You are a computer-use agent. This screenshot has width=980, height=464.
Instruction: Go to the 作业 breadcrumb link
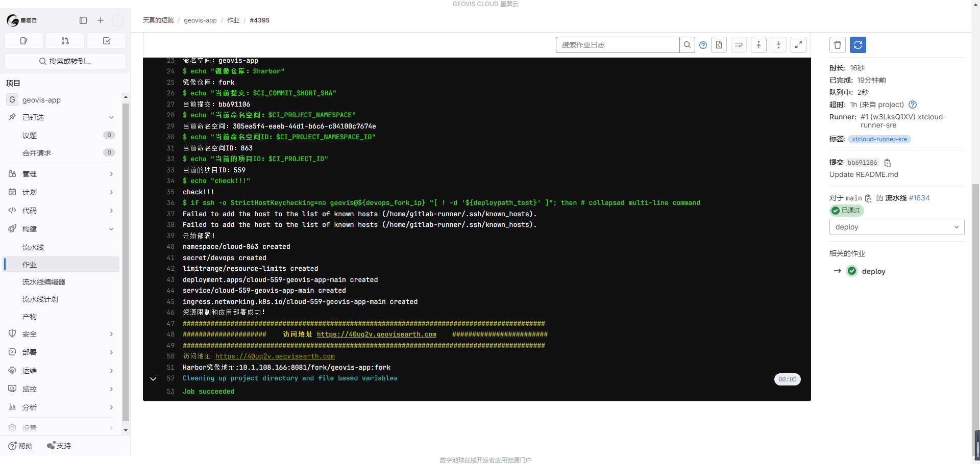(233, 20)
